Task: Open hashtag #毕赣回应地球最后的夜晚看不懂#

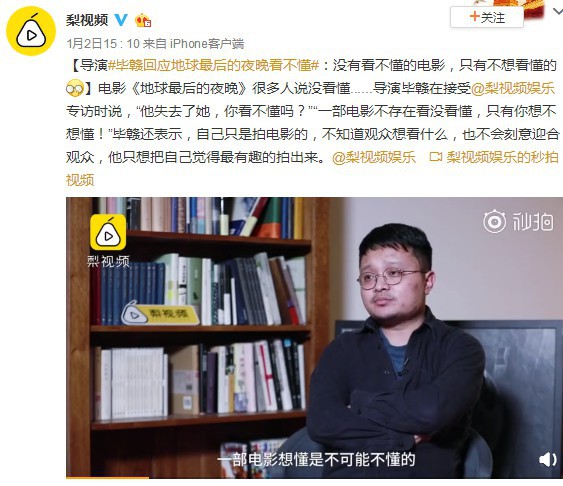Action: (214, 65)
